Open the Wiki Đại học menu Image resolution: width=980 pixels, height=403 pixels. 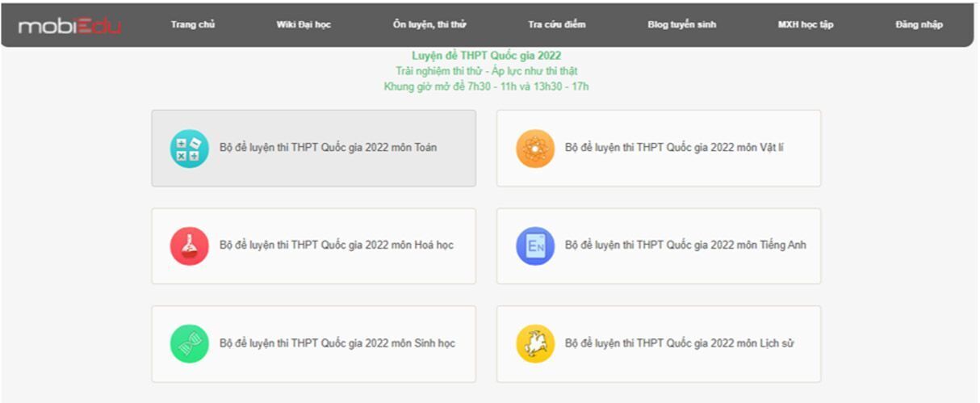304,25
